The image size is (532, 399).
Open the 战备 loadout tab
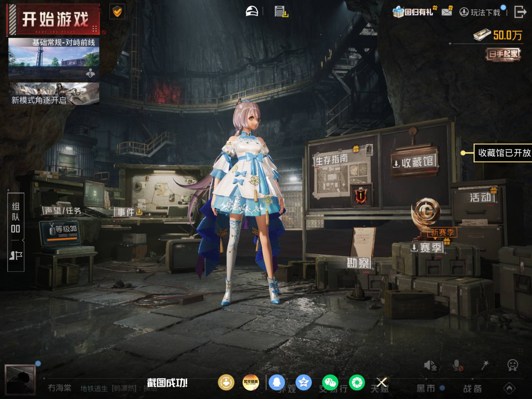coord(472,388)
